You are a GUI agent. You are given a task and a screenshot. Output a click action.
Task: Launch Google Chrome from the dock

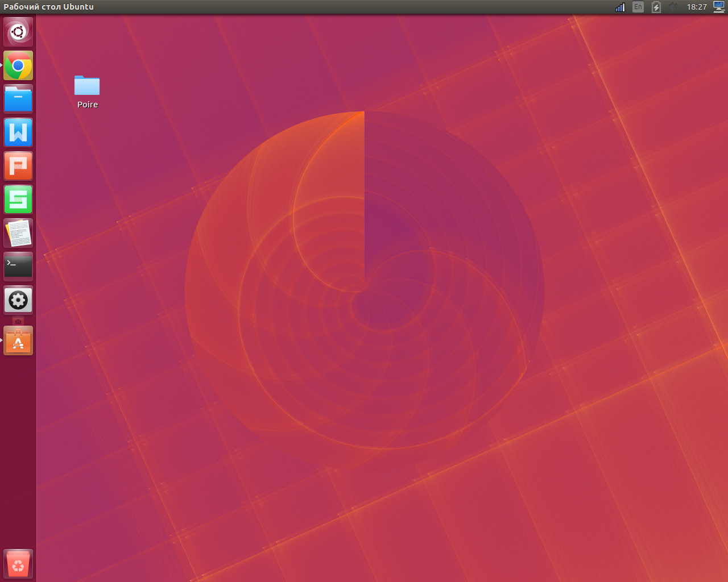tap(18, 65)
